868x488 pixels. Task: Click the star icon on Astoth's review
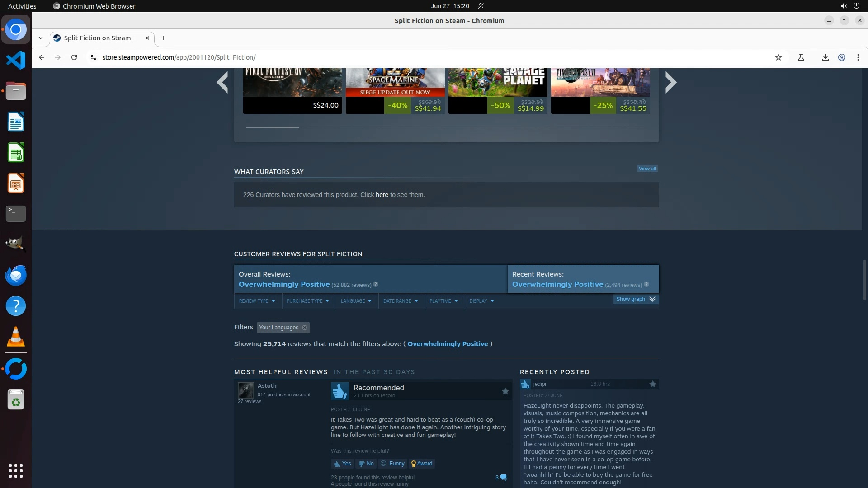point(505,391)
